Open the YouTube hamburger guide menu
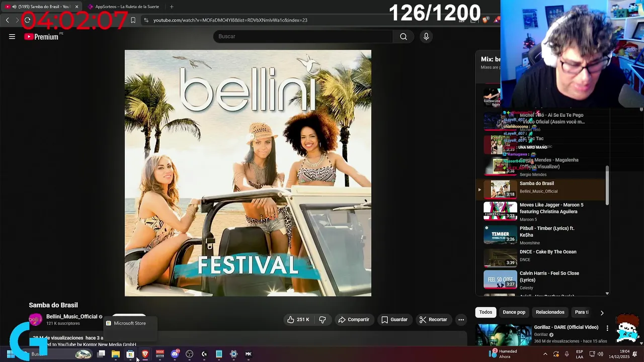This screenshot has height=362, width=644. tap(12, 36)
